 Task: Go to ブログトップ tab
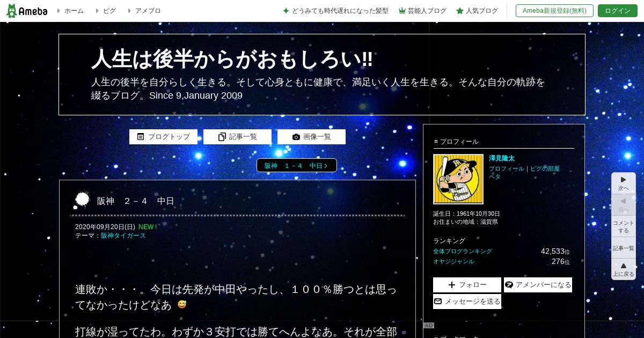pos(163,137)
